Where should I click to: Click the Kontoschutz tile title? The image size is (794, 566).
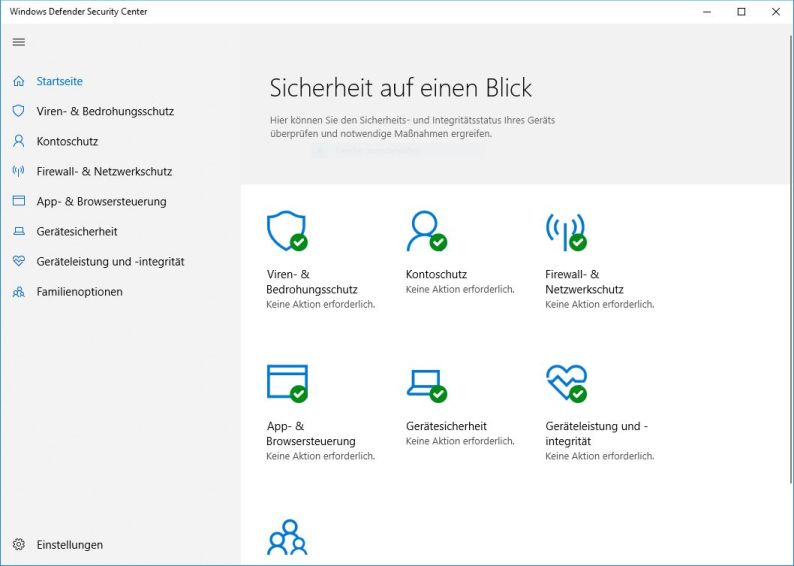coord(436,274)
